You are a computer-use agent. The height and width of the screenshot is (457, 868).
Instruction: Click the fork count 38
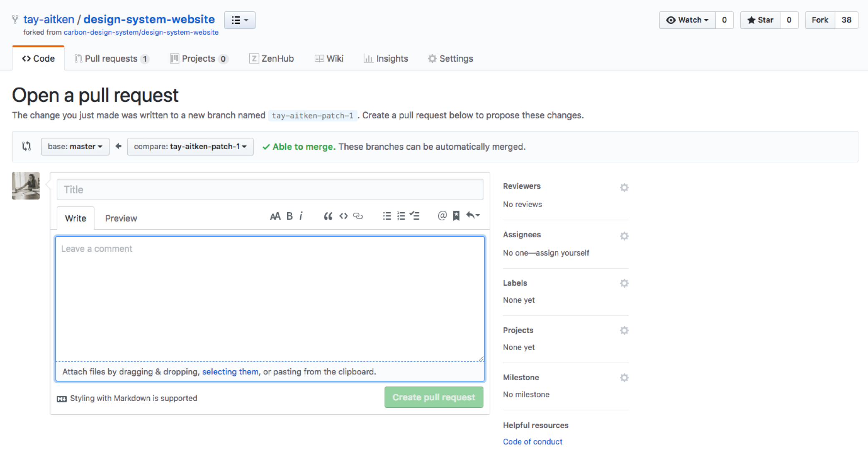pos(846,20)
